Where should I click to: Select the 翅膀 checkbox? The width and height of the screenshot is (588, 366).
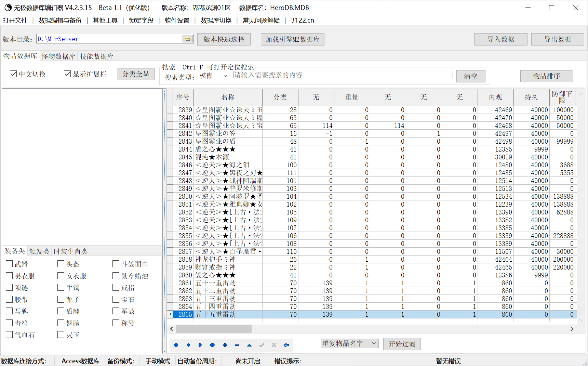[x=61, y=323]
